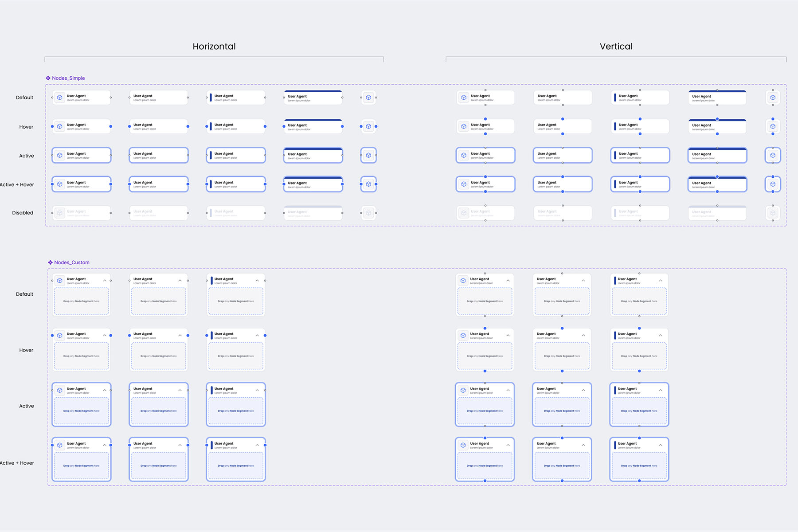Click the "Horizontal" section heading
This screenshot has height=532, width=798.
[214, 47]
